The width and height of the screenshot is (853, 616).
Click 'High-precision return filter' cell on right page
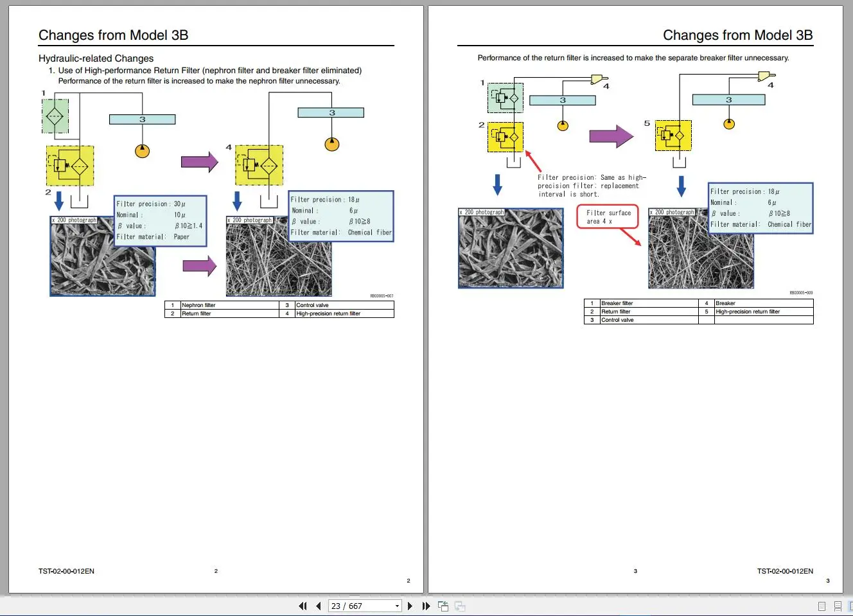tap(763, 312)
